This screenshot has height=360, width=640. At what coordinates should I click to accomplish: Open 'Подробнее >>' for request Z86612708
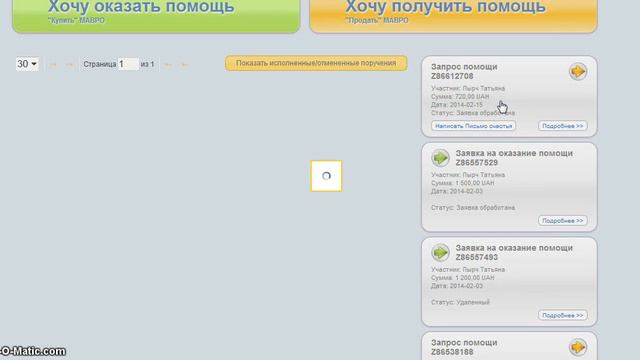(562, 126)
